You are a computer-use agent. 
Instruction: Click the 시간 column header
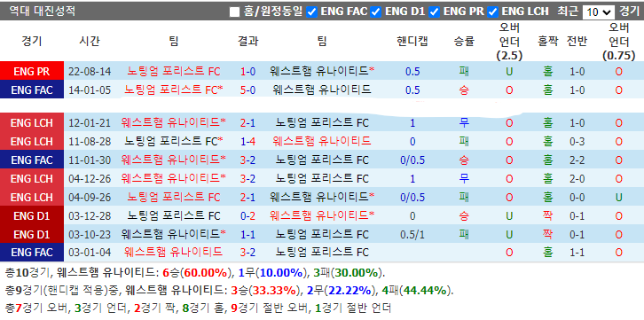point(90,41)
